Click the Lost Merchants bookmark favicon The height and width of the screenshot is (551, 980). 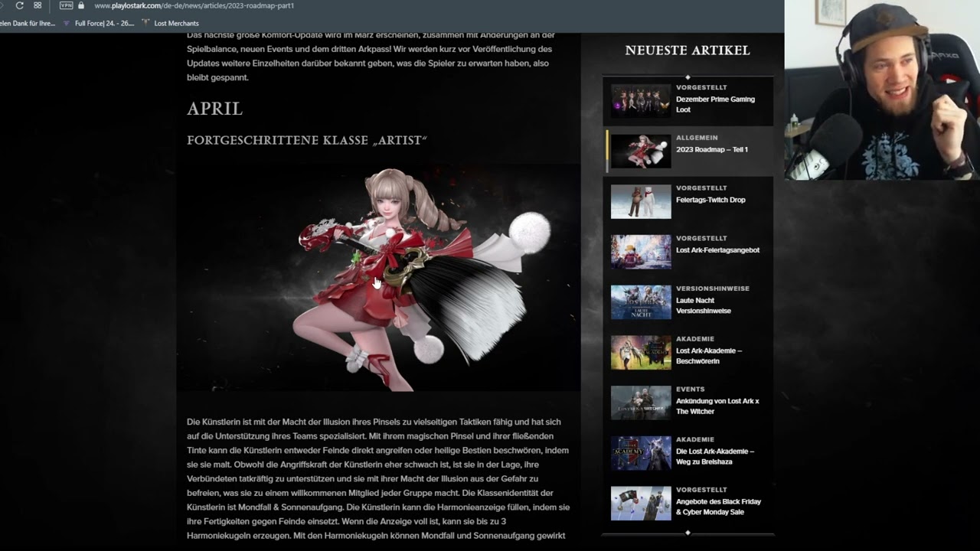coord(145,23)
